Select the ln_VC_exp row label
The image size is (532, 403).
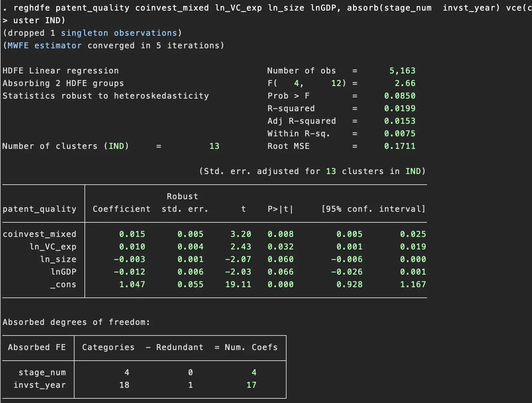53,247
